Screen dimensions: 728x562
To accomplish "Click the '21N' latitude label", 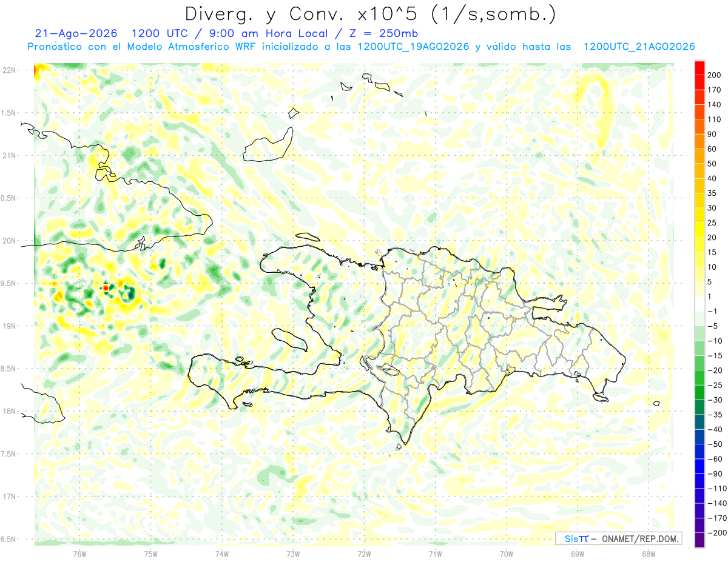I will pyautogui.click(x=9, y=155).
